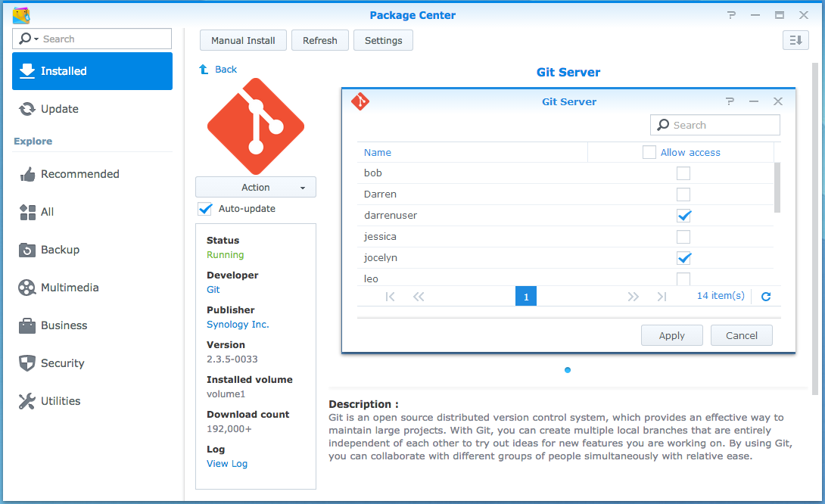Click the search magnifier in Git Server dialog
This screenshot has height=504, width=825.
coord(664,125)
